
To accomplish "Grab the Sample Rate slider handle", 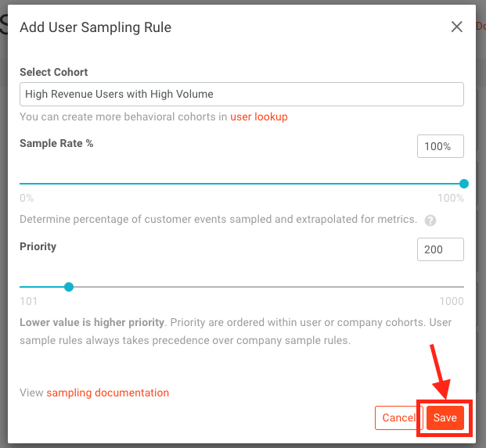I will [463, 184].
